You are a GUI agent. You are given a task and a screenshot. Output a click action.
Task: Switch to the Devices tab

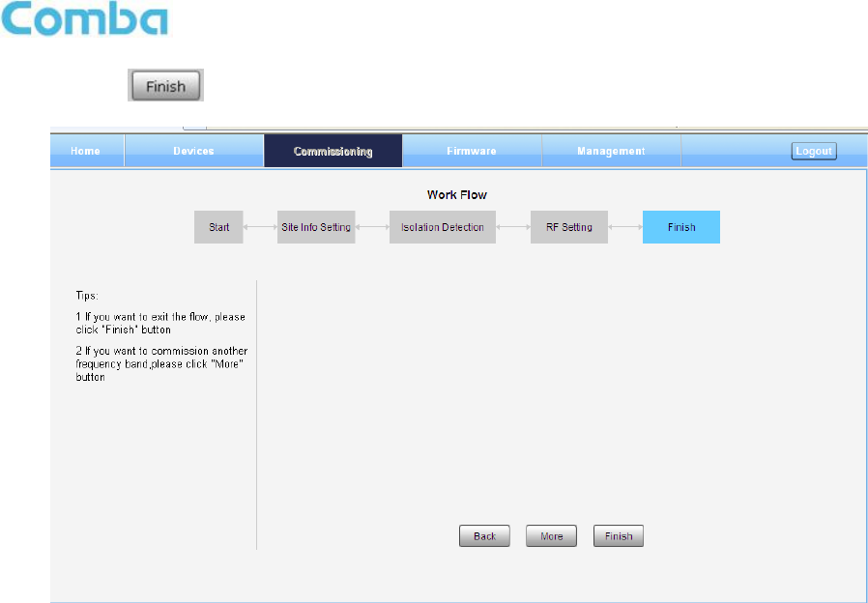193,151
